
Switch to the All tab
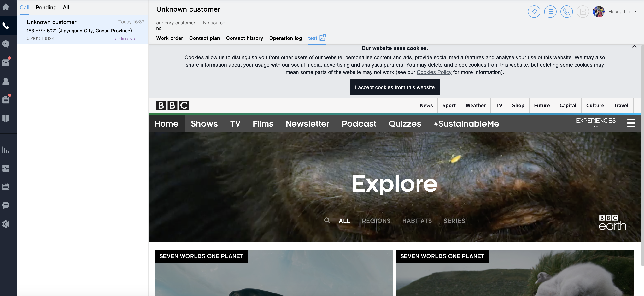(66, 8)
